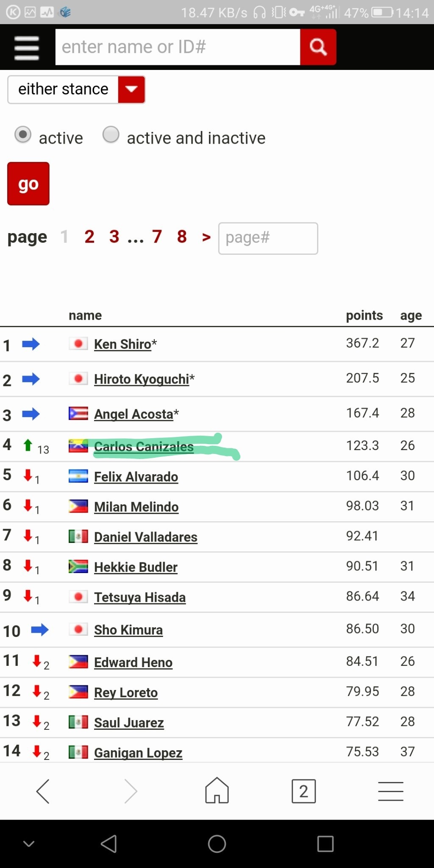The height and width of the screenshot is (868, 434).
Task: Go to page 2
Action: coord(89,237)
